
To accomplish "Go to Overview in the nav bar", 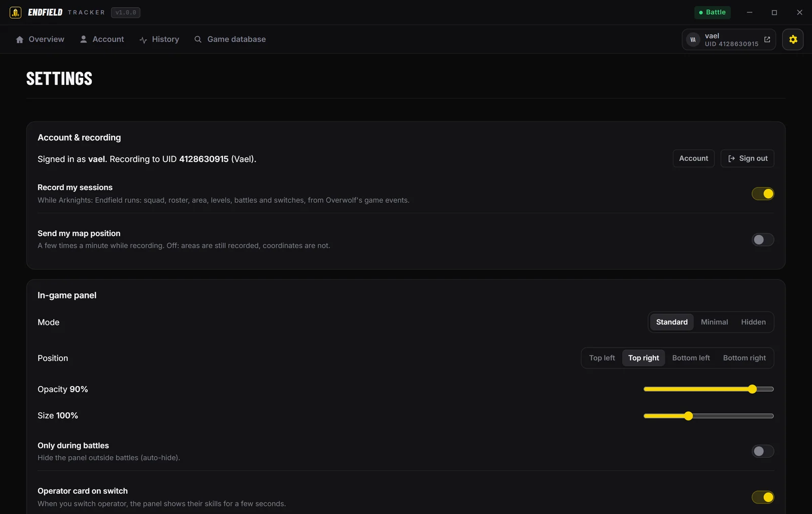I will [40, 39].
